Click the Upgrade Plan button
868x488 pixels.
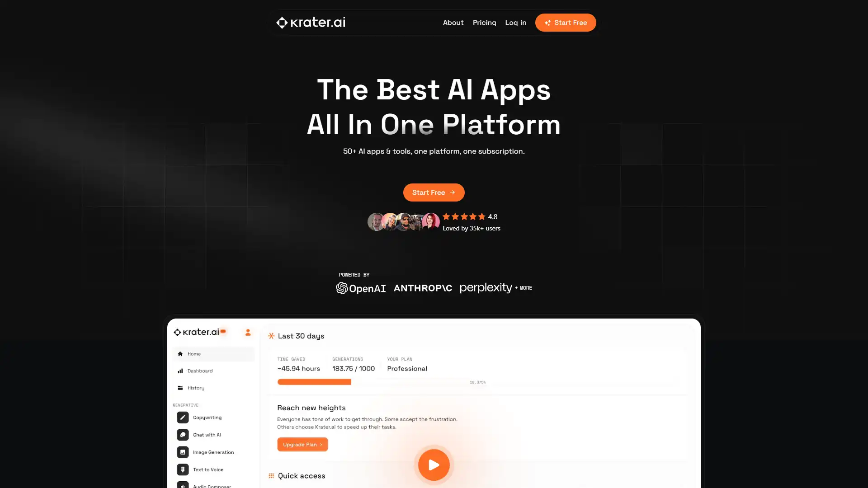[x=302, y=445]
